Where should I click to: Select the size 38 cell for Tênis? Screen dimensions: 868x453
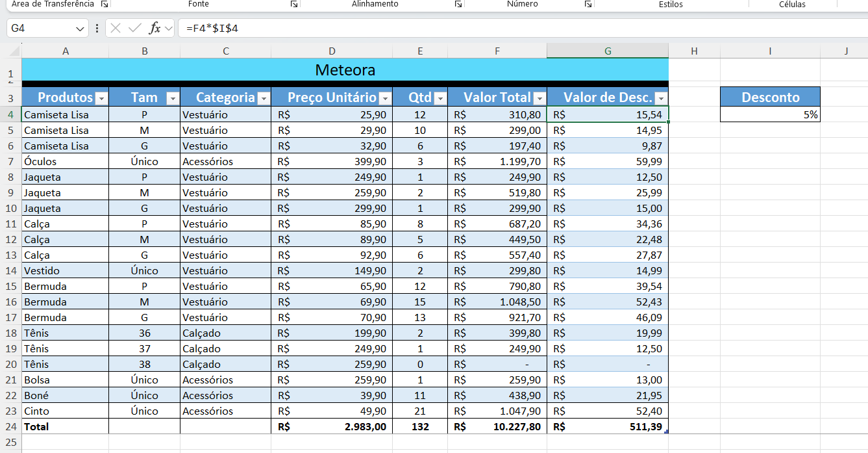144,364
